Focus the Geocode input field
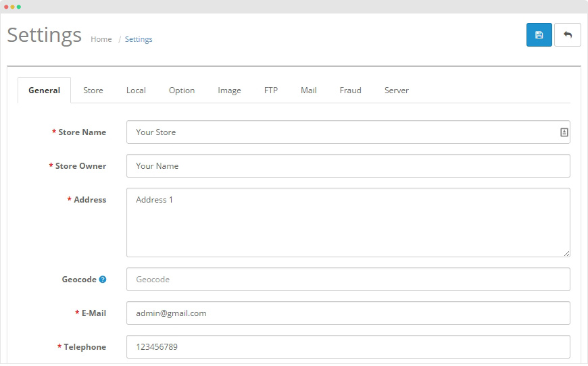This screenshot has width=588, height=366. click(x=348, y=280)
